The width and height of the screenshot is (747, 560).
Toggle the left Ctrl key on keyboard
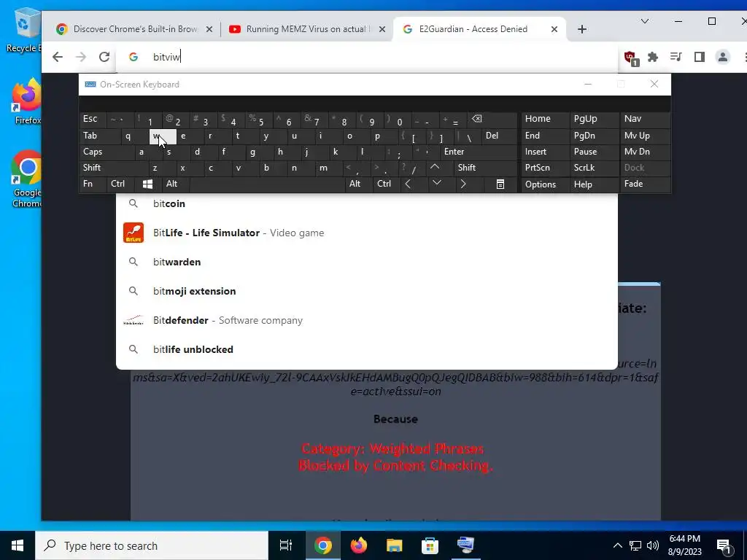120,184
